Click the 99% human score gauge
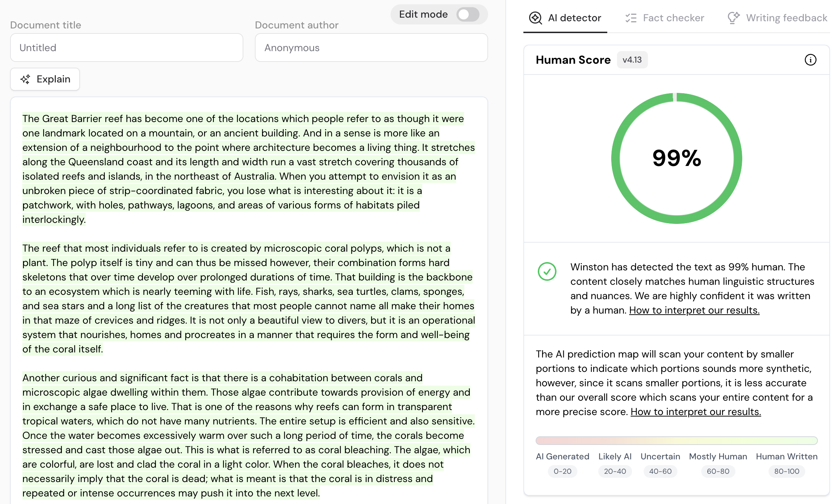The height and width of the screenshot is (504, 838). point(676,158)
